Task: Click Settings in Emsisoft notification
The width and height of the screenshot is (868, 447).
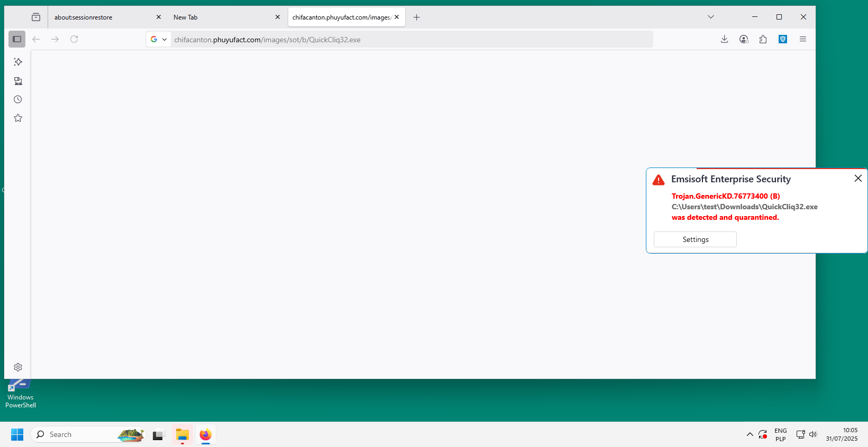Action: [695, 239]
